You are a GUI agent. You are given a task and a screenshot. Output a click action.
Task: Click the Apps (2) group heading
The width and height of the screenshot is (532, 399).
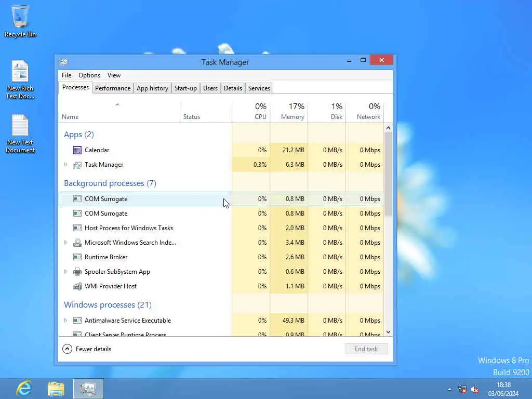[79, 135]
